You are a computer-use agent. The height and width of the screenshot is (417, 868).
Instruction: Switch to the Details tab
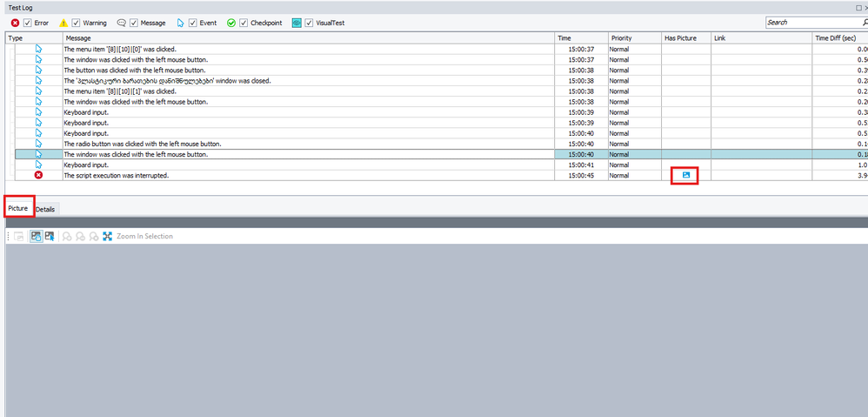(x=45, y=209)
